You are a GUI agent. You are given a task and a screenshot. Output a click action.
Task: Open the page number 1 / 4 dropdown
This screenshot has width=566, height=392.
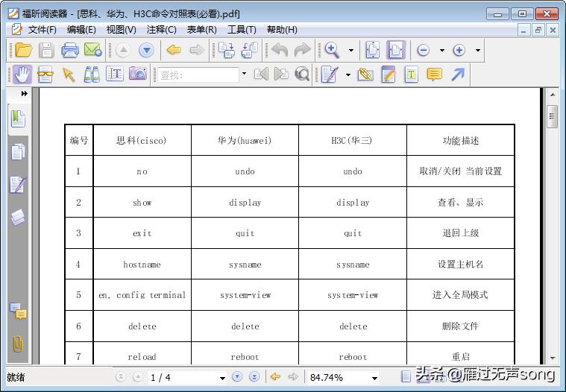coord(222,378)
